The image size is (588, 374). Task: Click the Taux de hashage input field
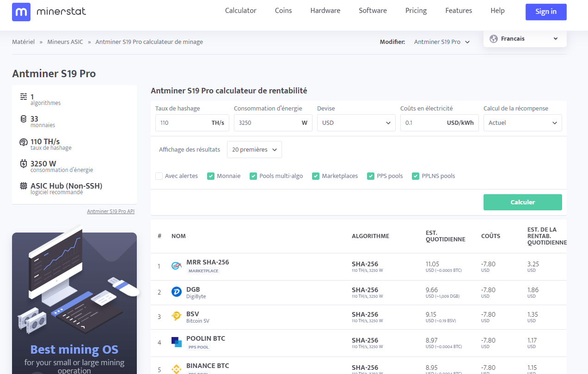click(183, 123)
